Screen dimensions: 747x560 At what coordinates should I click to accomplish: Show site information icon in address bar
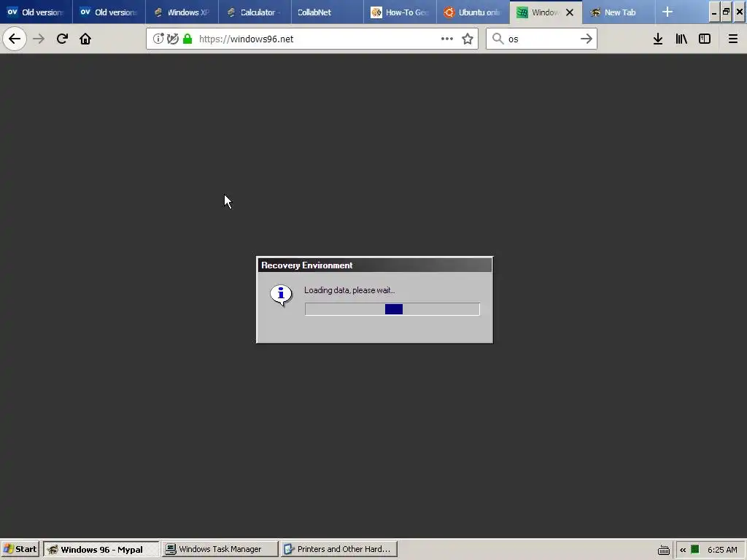158,39
